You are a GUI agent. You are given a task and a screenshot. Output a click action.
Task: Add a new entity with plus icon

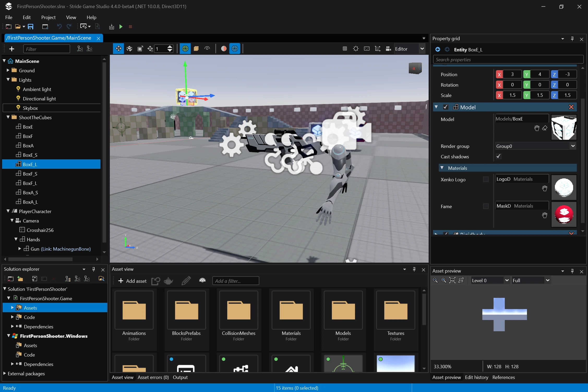click(12, 49)
